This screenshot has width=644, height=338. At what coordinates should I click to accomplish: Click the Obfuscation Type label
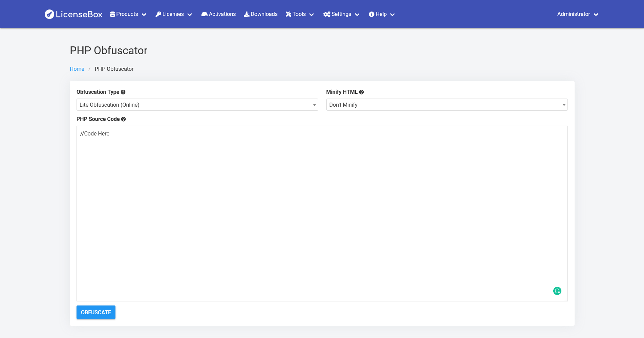(98, 92)
